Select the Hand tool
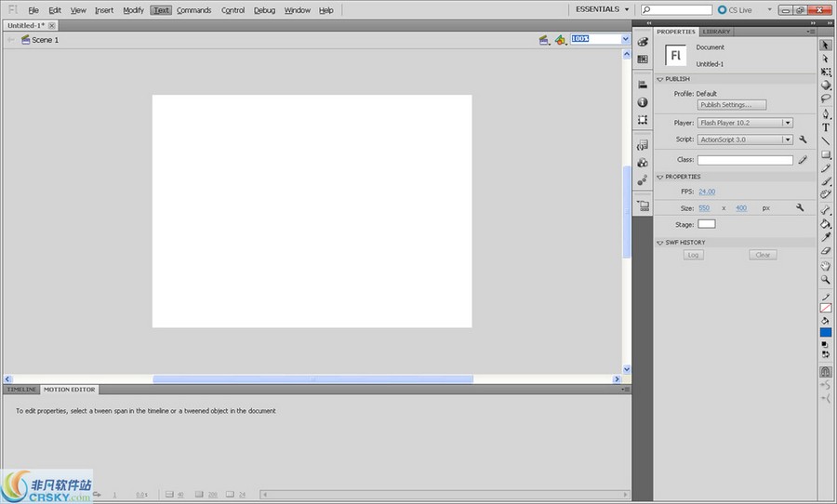 [x=825, y=266]
